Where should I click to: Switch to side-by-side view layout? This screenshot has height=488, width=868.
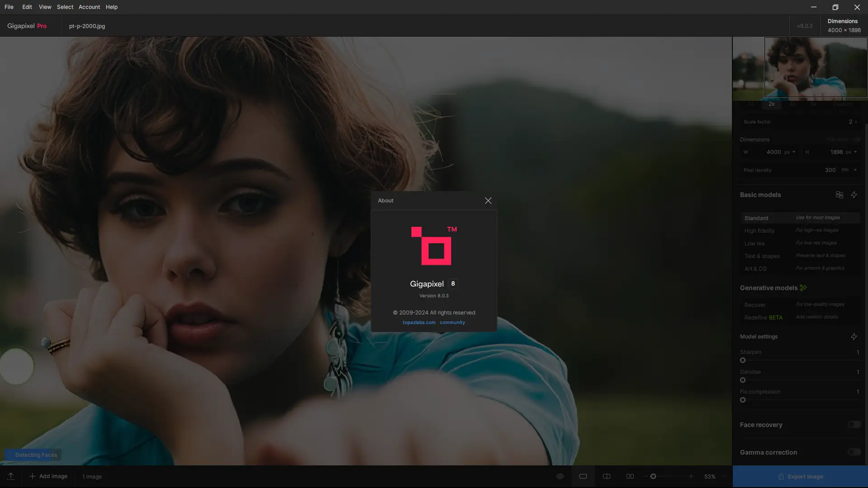point(630,476)
